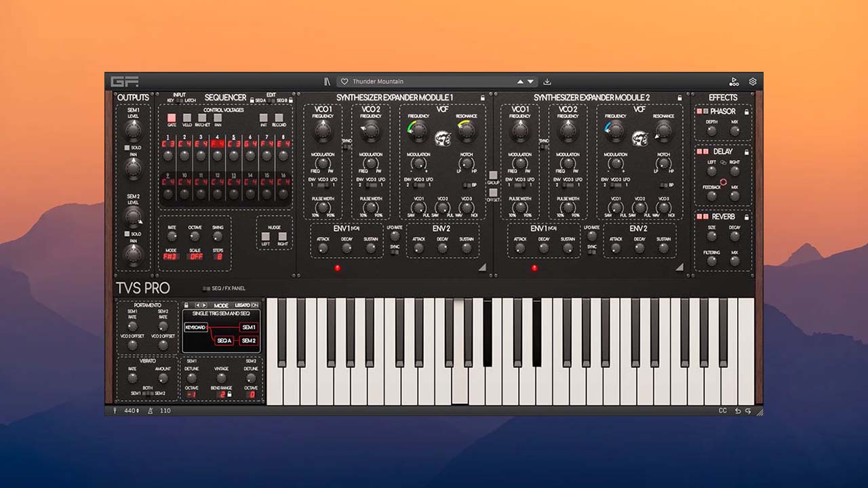Image resolution: width=868 pixels, height=488 pixels.
Task: Favorite the Thunder Mountain preset with the heart
Action: (x=346, y=81)
